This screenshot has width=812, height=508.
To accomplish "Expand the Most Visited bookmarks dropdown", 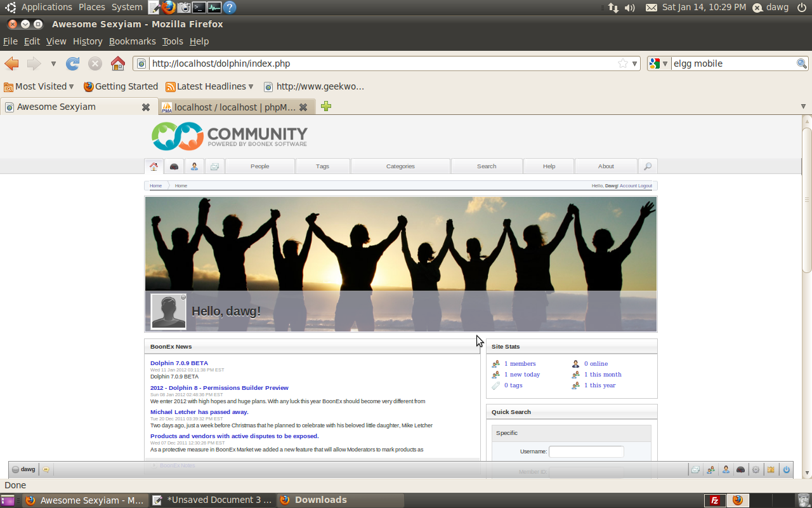I will pyautogui.click(x=39, y=86).
